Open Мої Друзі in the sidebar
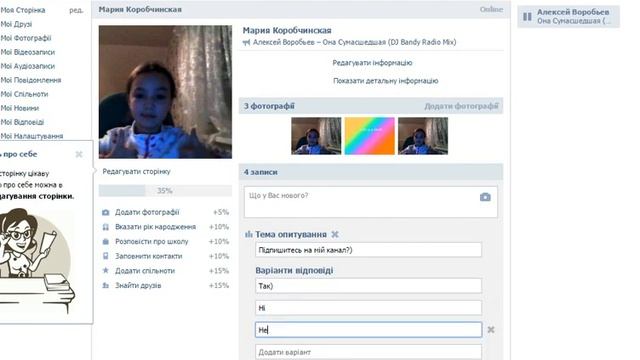The image size is (640, 360). 16,24
